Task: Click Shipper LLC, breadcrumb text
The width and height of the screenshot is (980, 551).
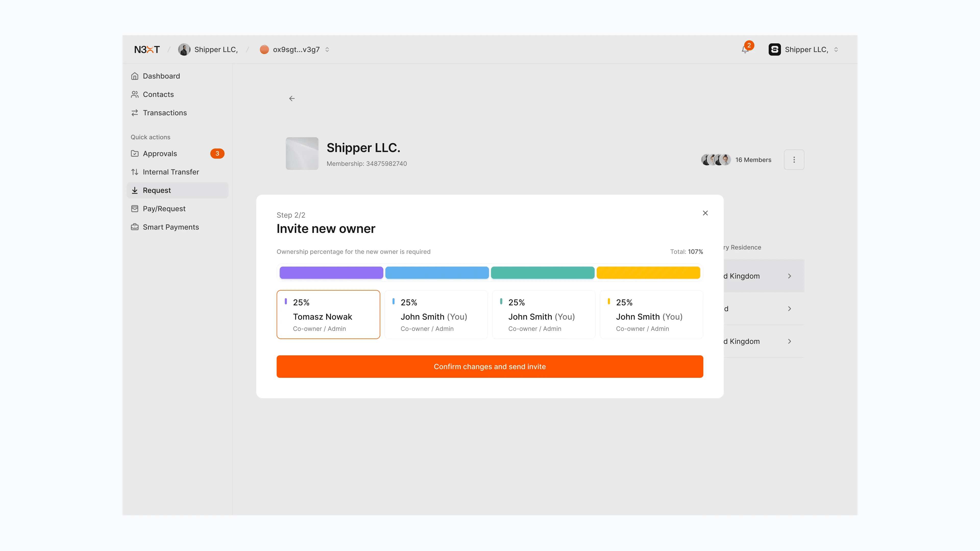Action: tap(216, 49)
